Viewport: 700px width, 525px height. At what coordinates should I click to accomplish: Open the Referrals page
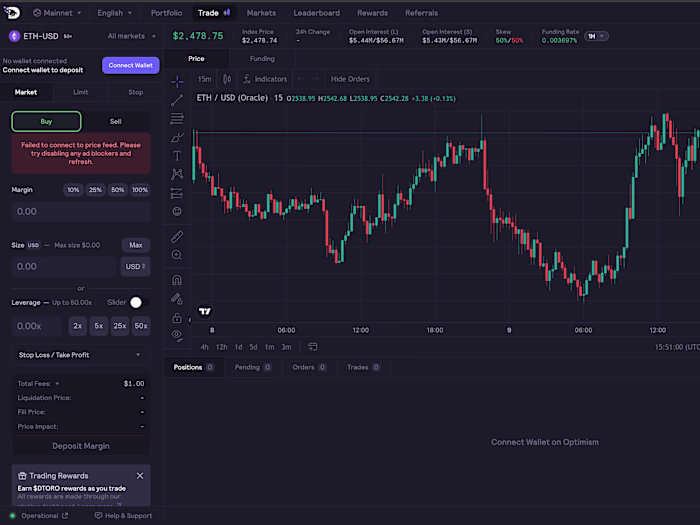click(421, 13)
